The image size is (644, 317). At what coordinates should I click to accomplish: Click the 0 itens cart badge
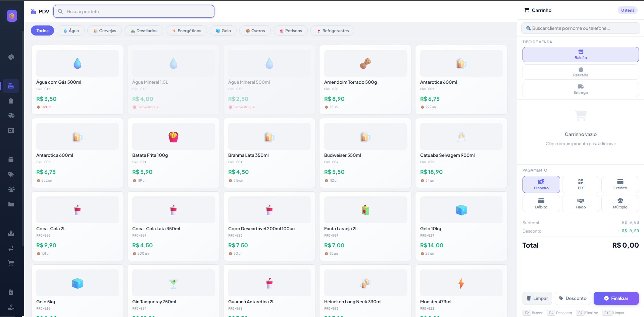pos(628,10)
